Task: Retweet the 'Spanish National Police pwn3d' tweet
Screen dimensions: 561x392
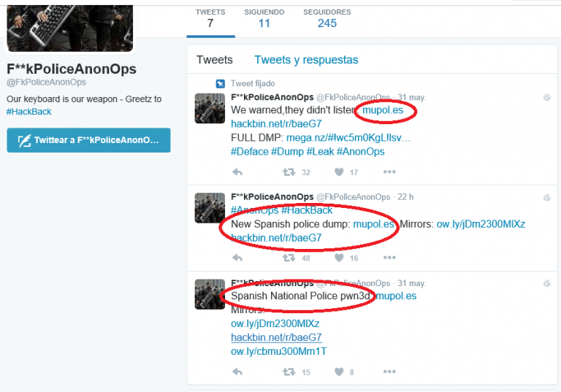Action: coord(289,372)
